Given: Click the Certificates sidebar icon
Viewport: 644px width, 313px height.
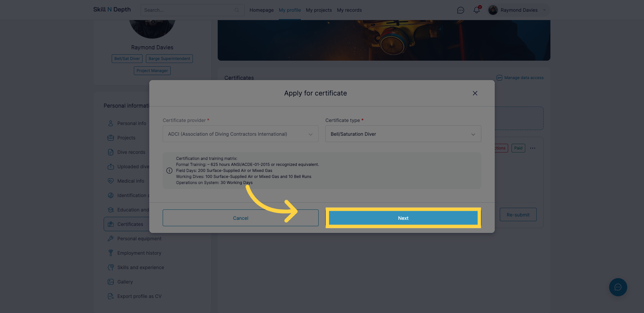Looking at the screenshot, I should pyautogui.click(x=111, y=224).
